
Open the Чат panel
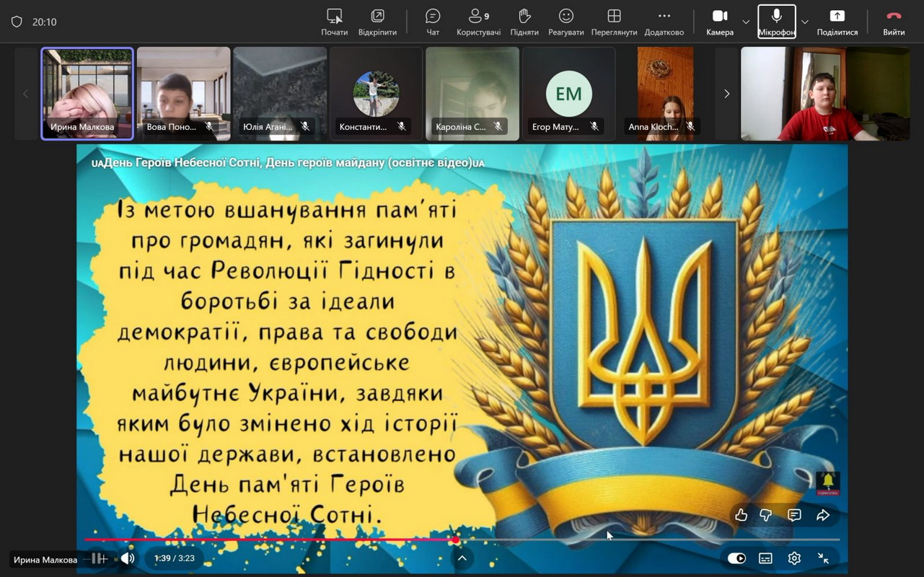[x=433, y=22]
